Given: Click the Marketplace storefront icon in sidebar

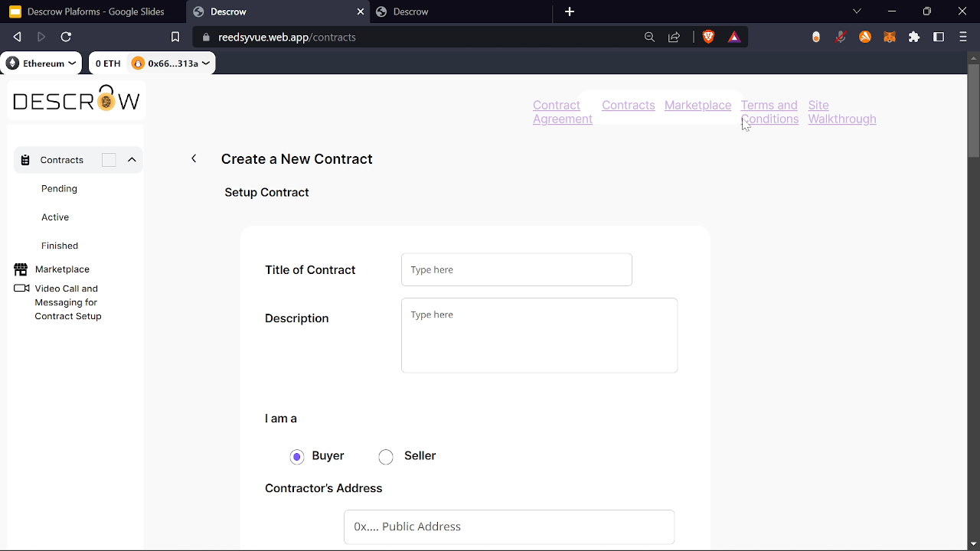Looking at the screenshot, I should 21,269.
